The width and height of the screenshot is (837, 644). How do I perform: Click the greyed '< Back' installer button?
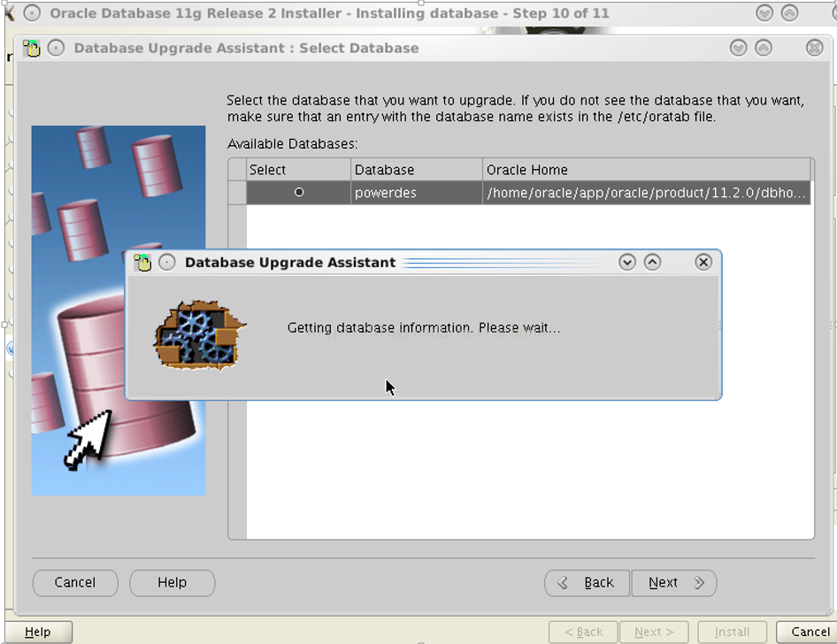(x=583, y=632)
